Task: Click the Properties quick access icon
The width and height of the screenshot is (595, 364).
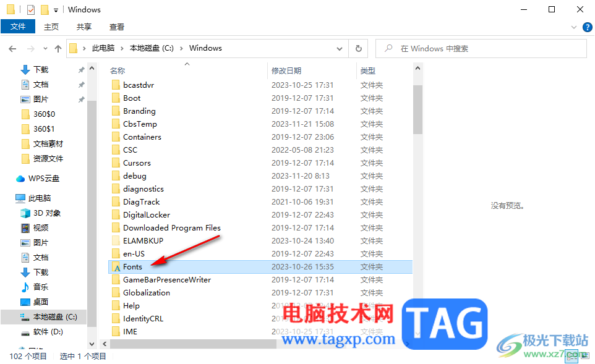Action: click(31, 9)
